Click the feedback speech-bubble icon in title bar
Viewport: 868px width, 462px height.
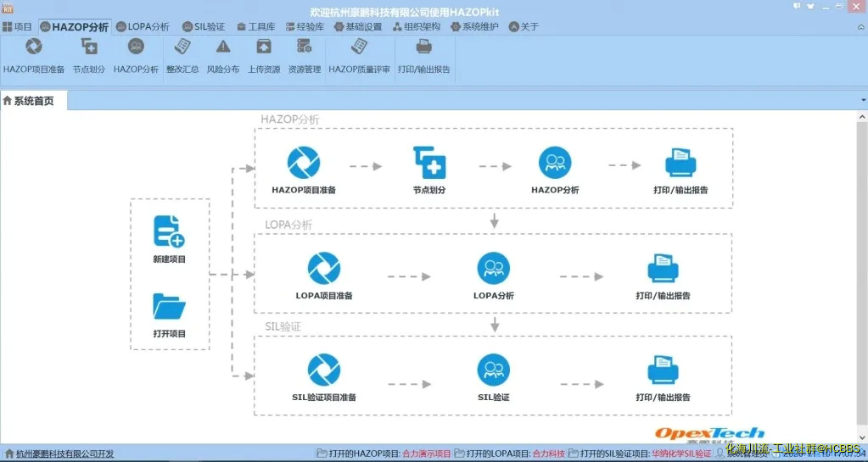797,6
